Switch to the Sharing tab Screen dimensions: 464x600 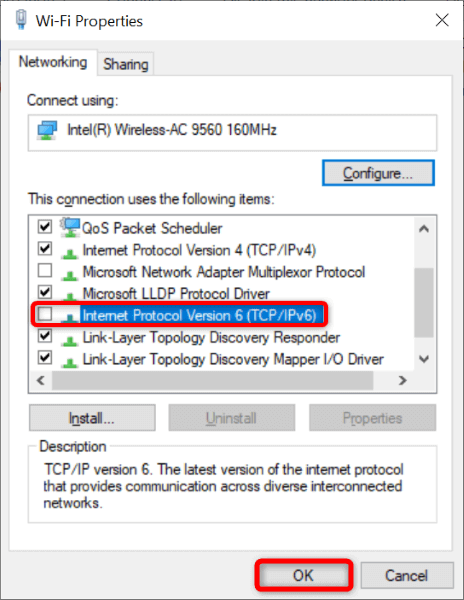coord(125,64)
